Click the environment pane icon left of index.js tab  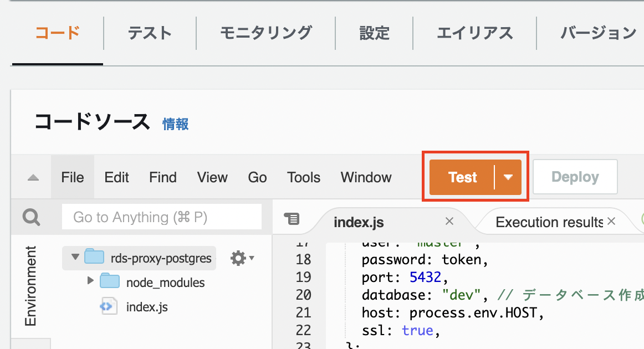tap(292, 219)
